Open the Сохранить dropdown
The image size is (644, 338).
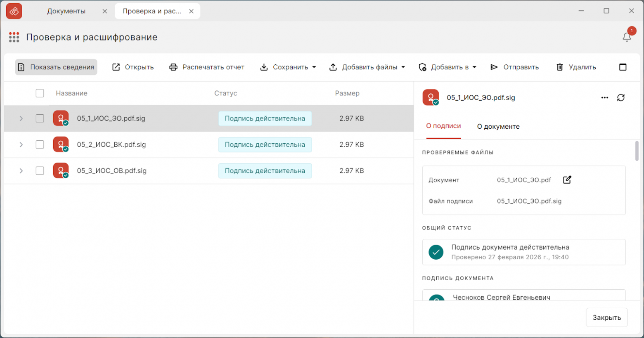(288, 67)
